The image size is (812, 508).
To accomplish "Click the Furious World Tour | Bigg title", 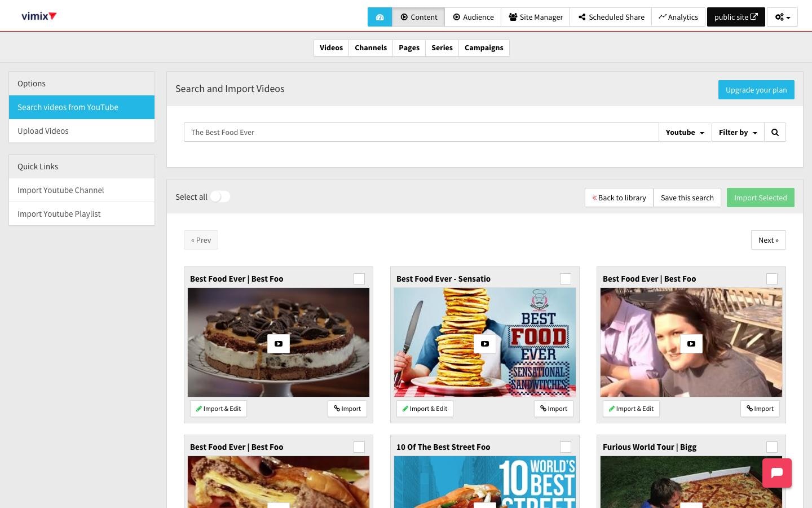I will [x=650, y=447].
